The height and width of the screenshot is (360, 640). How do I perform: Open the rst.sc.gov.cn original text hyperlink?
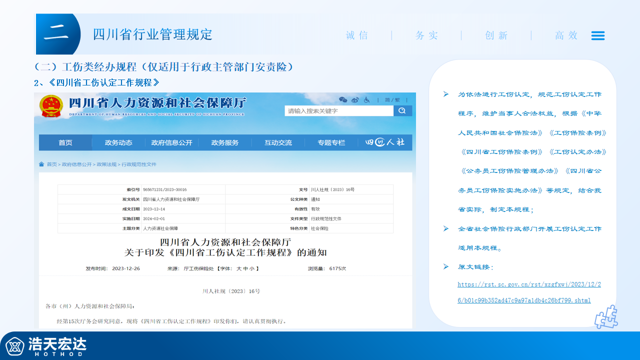529,292
